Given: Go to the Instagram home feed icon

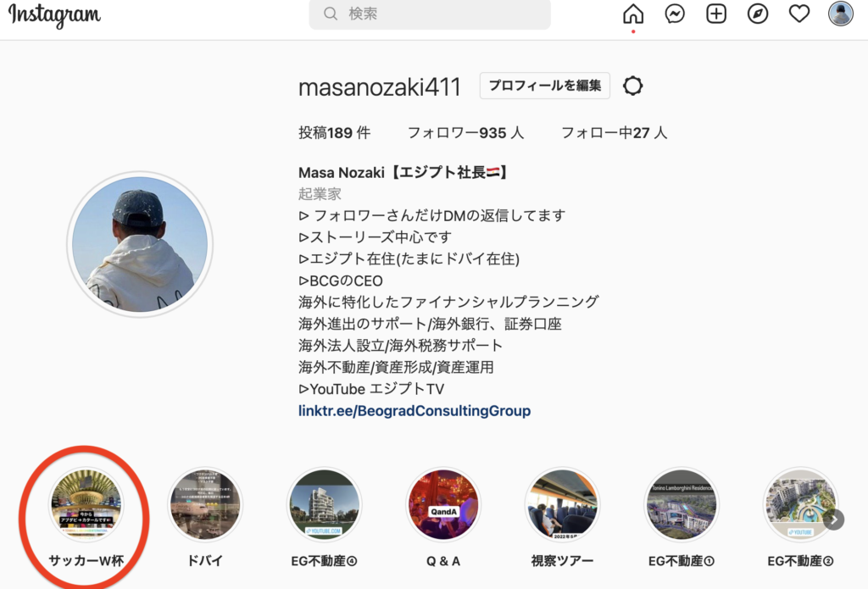Looking at the screenshot, I should pos(632,14).
